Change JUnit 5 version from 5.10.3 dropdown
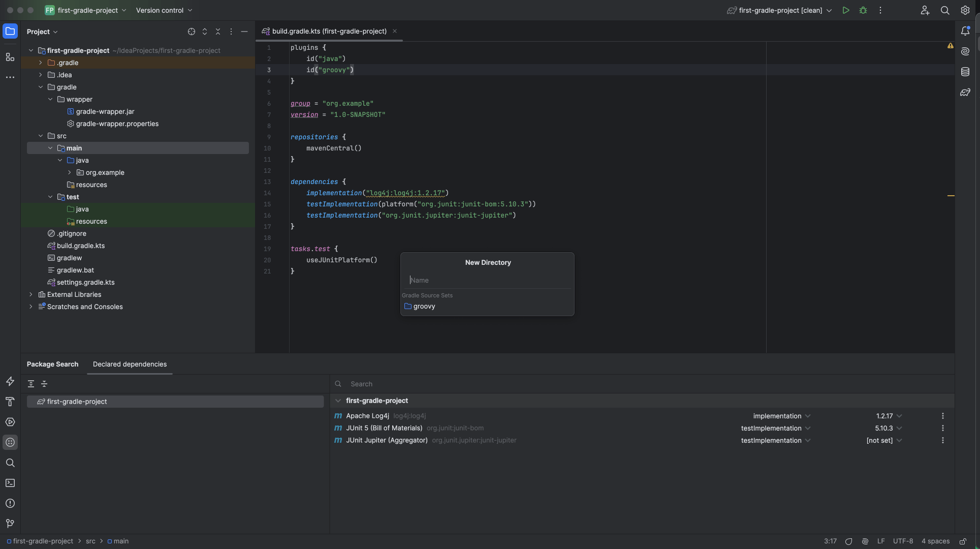Viewport: 980px width, 549px height. tap(888, 428)
